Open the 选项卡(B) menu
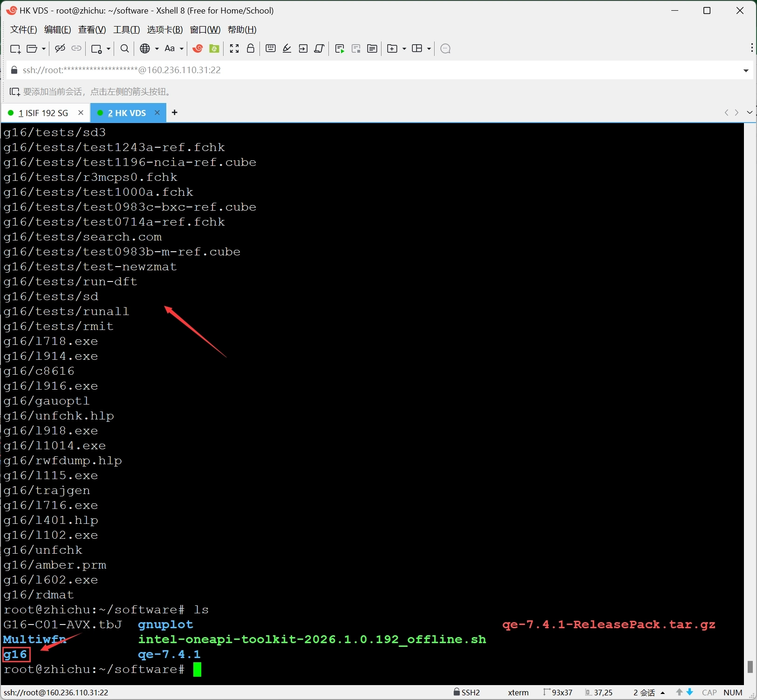757x700 pixels. pos(165,29)
